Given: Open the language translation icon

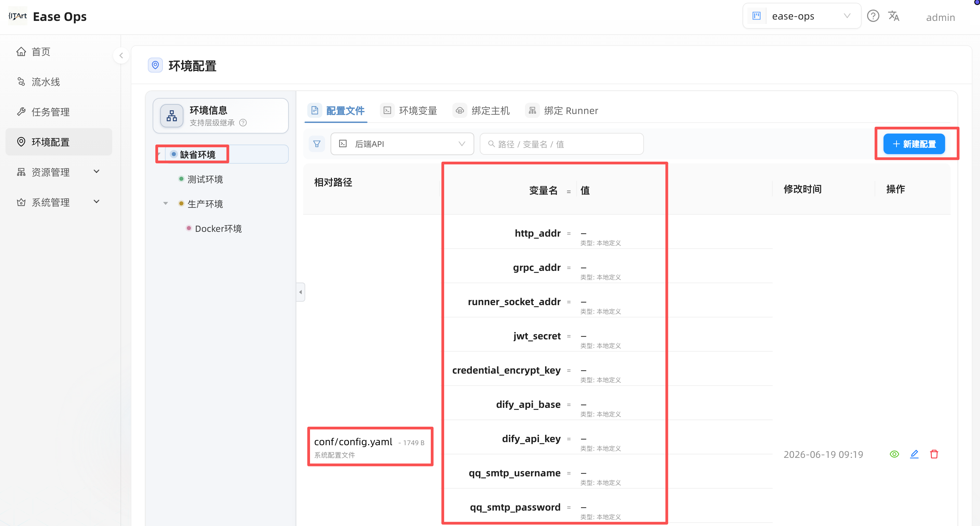Looking at the screenshot, I should [x=894, y=16].
